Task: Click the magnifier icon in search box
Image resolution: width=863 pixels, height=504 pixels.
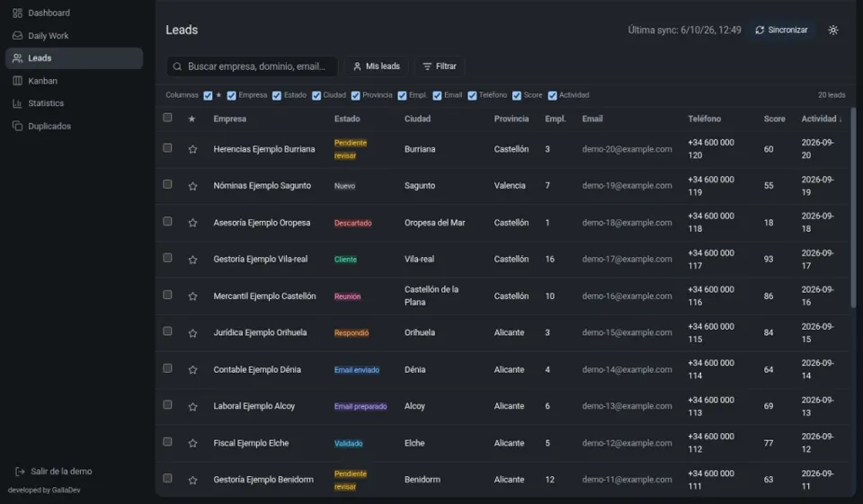Action: [x=177, y=66]
